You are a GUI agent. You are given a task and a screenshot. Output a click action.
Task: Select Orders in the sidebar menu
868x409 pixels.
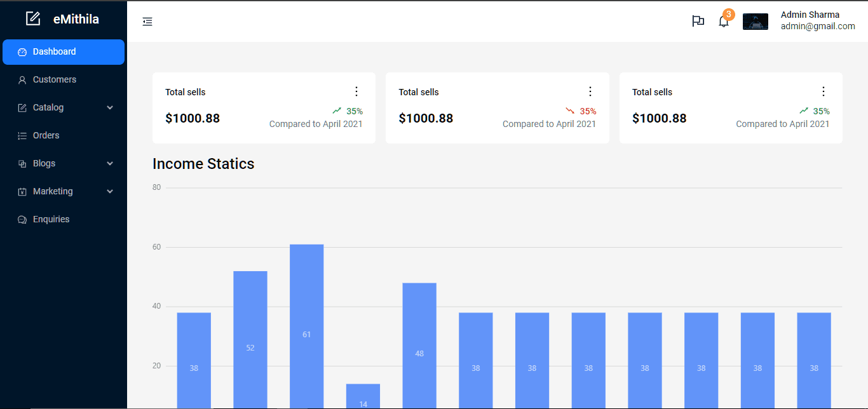pos(64,136)
